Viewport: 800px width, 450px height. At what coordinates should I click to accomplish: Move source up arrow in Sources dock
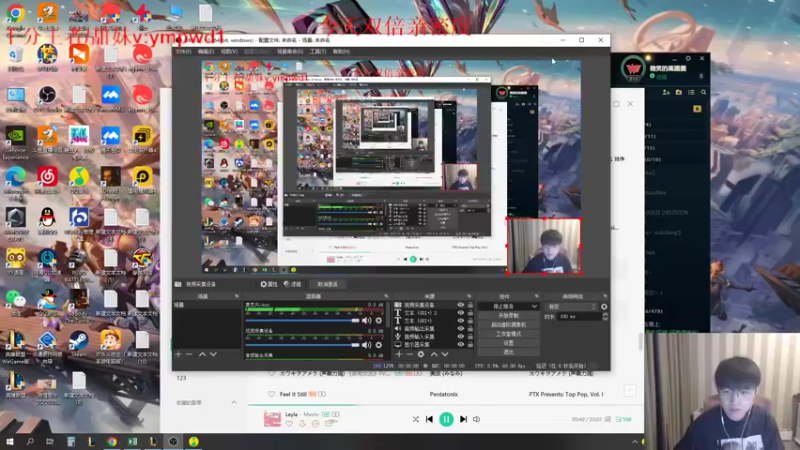pos(434,354)
